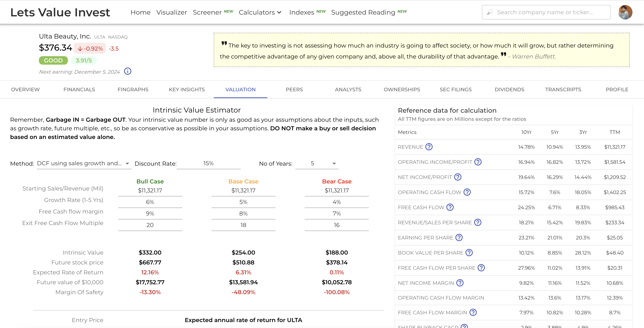This screenshot has height=328, width=644.
Task: Click the Discount Rate input field
Action: point(209,163)
